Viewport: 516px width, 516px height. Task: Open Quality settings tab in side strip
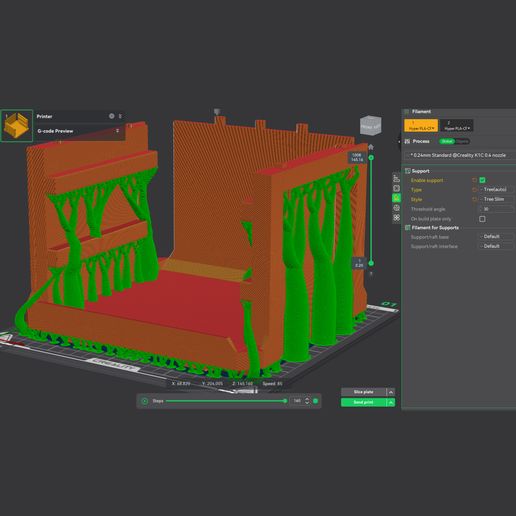[x=396, y=178]
